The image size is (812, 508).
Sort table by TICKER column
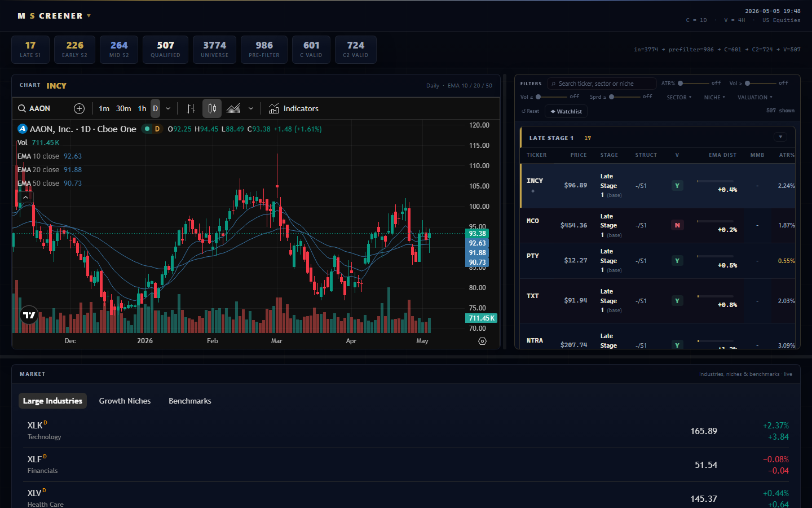[x=536, y=155]
